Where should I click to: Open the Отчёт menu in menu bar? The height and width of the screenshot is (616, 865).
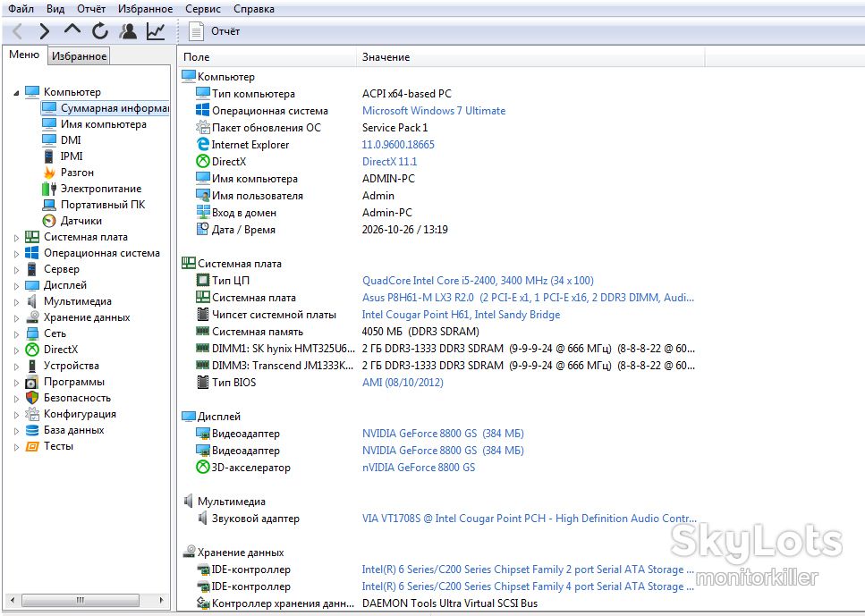91,9
